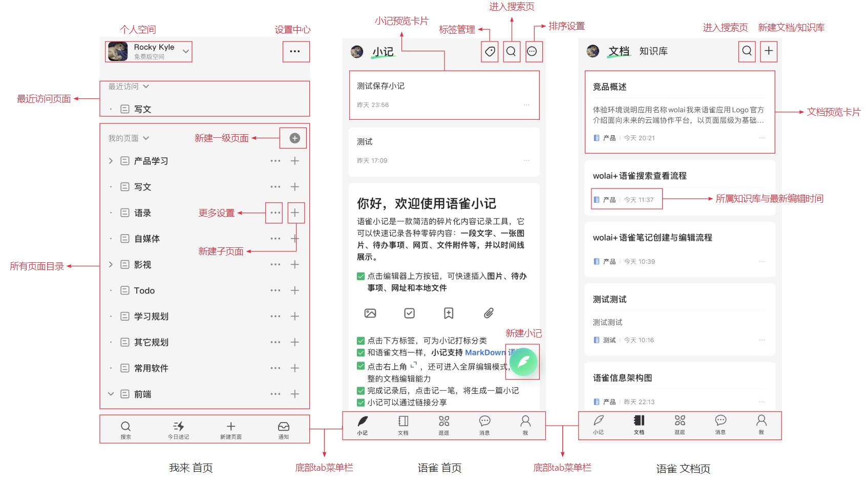Open the 竞品概述 document card

[680, 112]
